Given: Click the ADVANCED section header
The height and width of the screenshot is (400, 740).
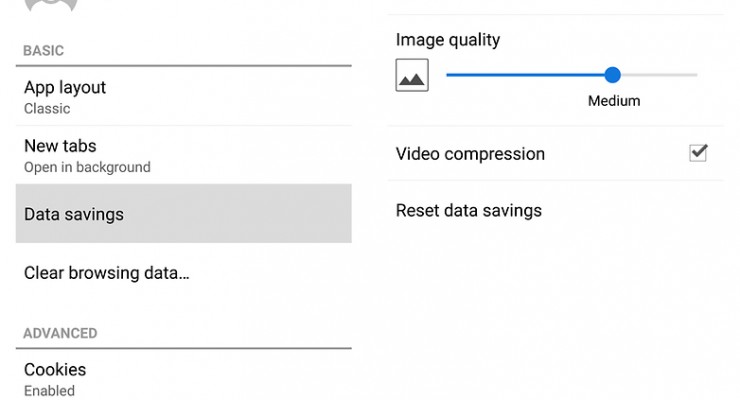Looking at the screenshot, I should (x=60, y=333).
